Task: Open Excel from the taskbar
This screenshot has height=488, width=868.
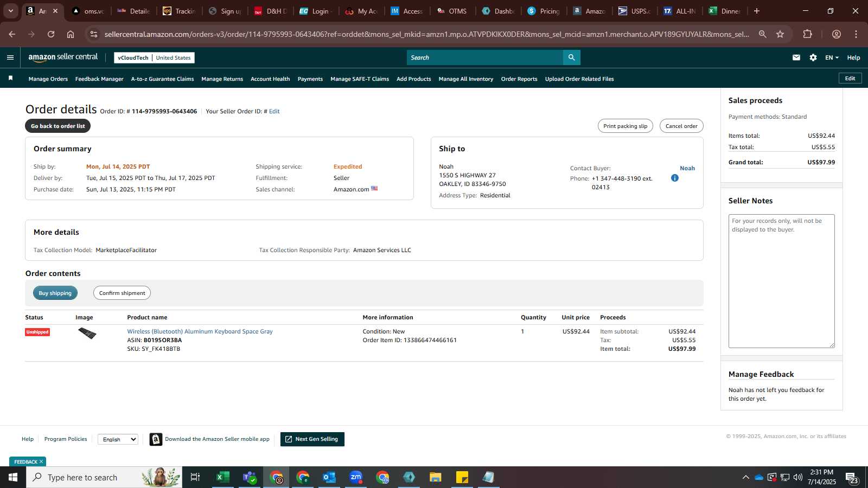Action: click(222, 477)
